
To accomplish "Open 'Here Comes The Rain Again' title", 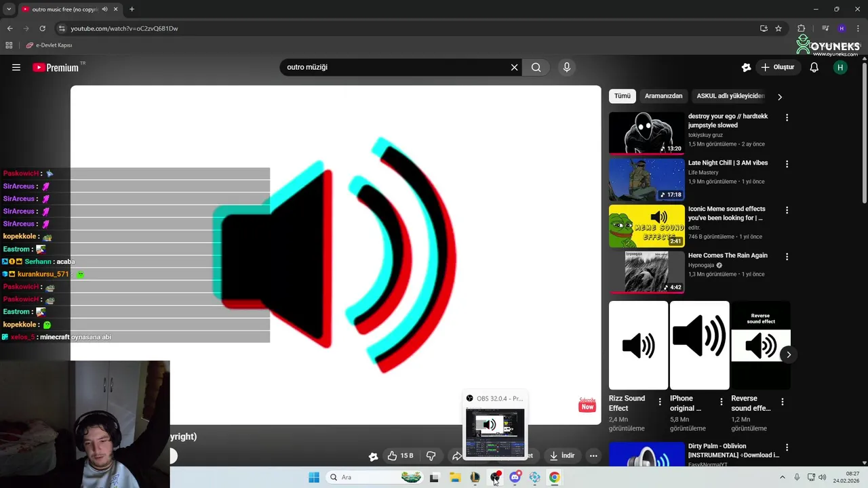I will click(728, 256).
